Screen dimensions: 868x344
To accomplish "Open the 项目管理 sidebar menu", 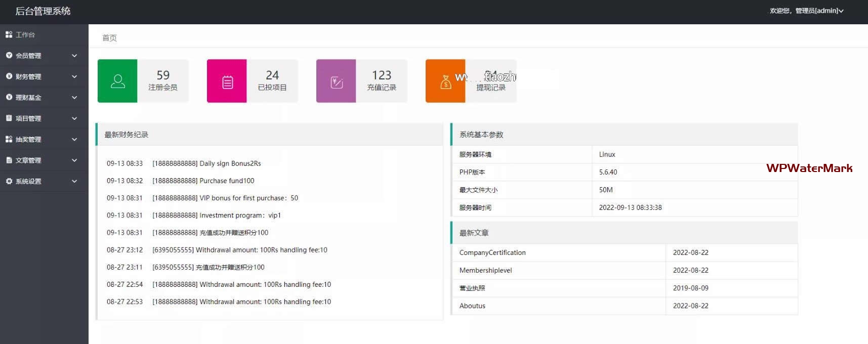I will [x=28, y=118].
